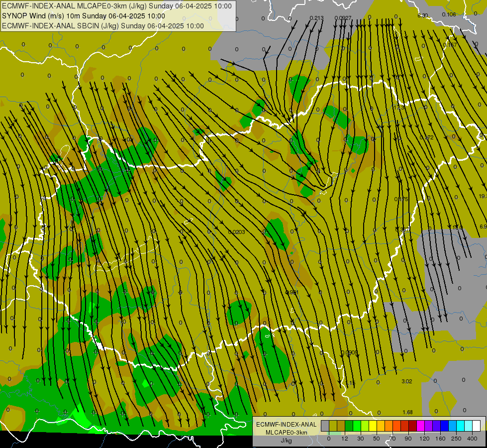487x448 pixels.
Task: Click legend scale value 400
Action: click(472, 439)
